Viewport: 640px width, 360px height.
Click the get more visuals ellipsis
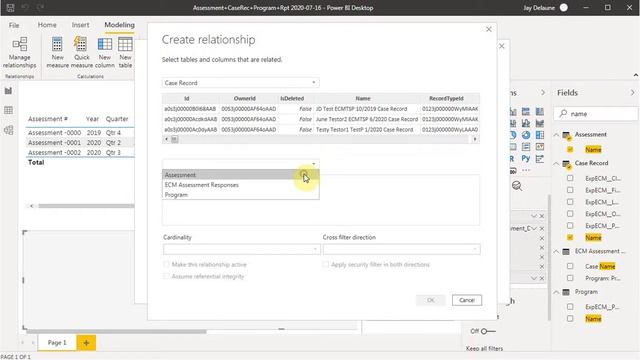point(526,170)
